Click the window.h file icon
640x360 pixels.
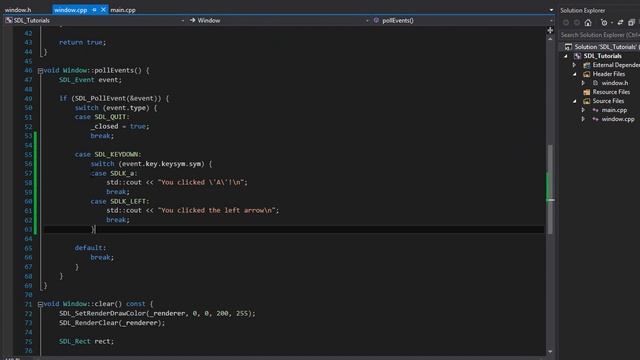click(595, 83)
